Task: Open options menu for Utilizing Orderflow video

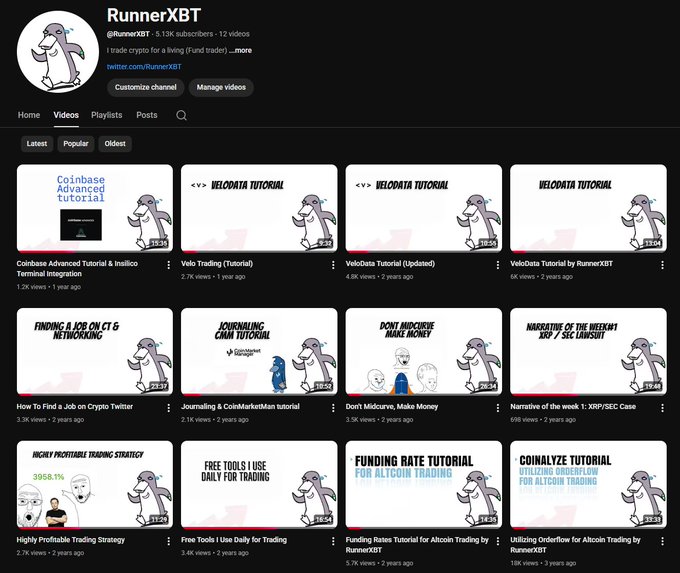Action: (662, 541)
